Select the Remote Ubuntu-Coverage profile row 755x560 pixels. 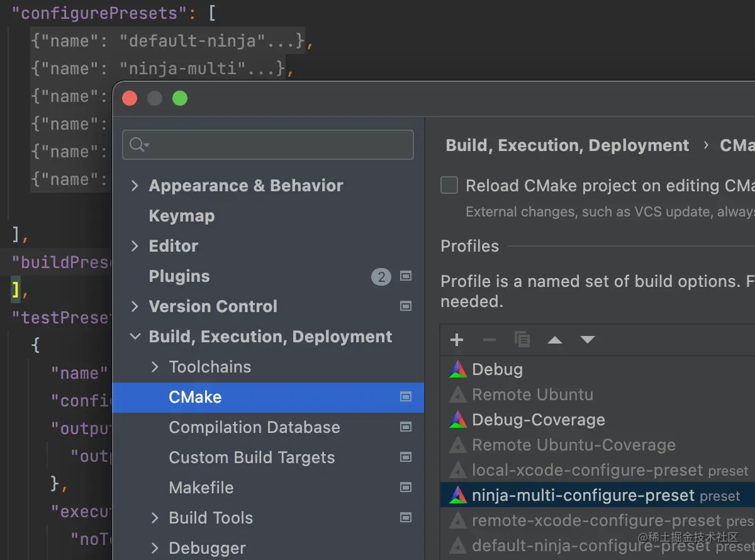[598, 445]
